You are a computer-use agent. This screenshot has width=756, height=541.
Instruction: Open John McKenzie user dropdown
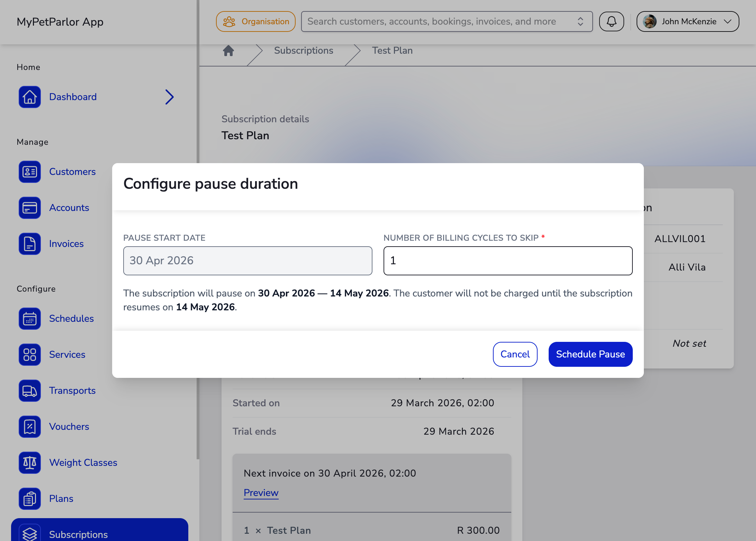tap(687, 21)
